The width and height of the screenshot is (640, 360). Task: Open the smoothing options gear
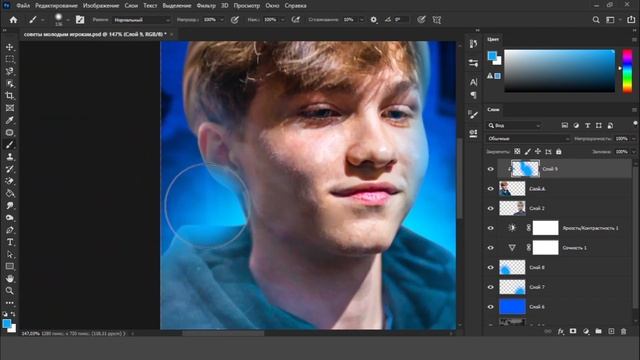pyautogui.click(x=373, y=20)
